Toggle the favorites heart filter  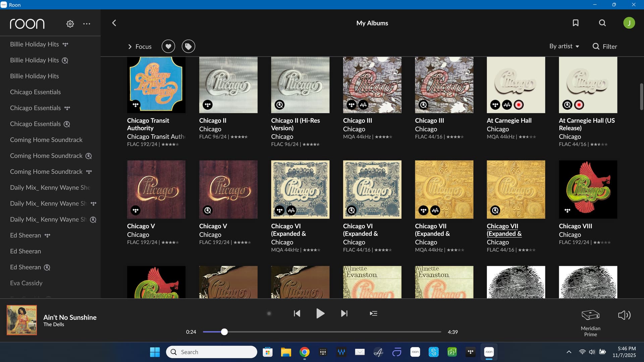pyautogui.click(x=168, y=46)
